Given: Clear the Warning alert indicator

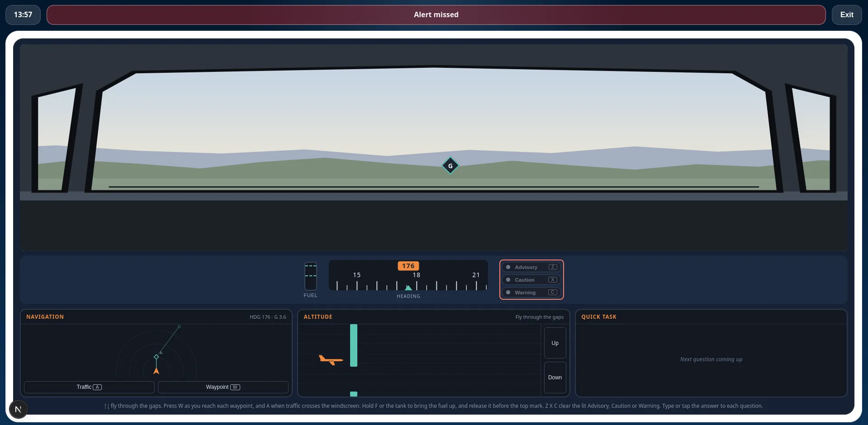Looking at the screenshot, I should 531,293.
